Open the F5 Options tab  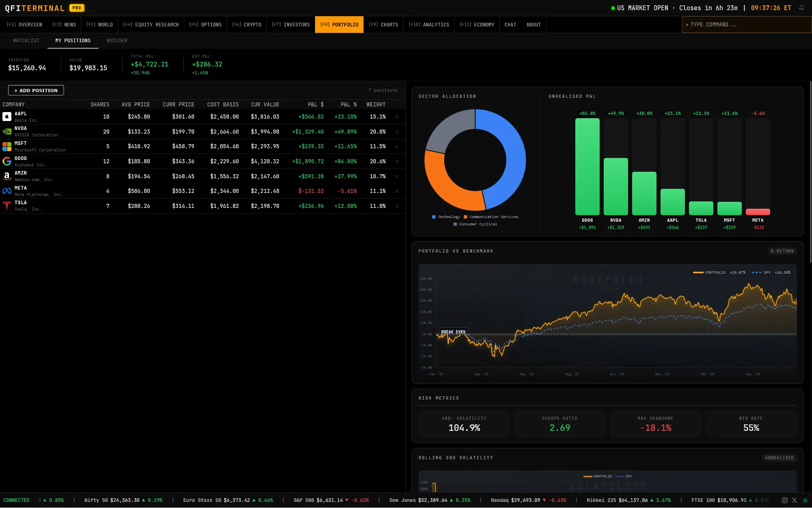205,25
